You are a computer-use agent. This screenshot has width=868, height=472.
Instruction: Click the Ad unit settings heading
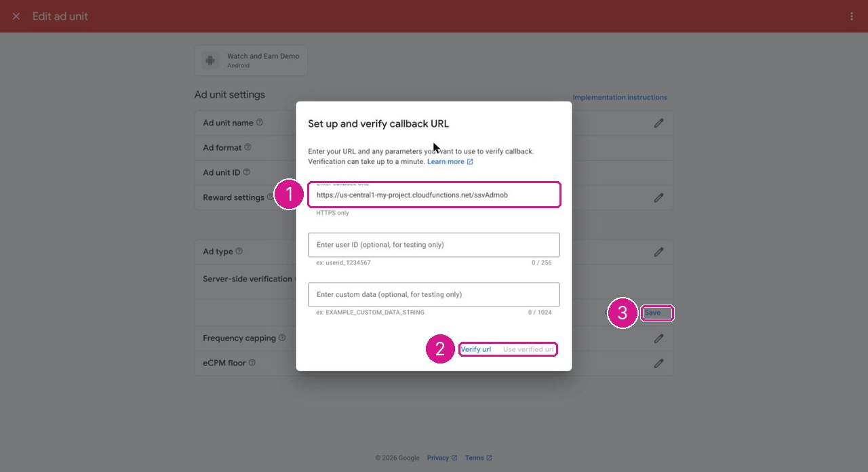[230, 95]
